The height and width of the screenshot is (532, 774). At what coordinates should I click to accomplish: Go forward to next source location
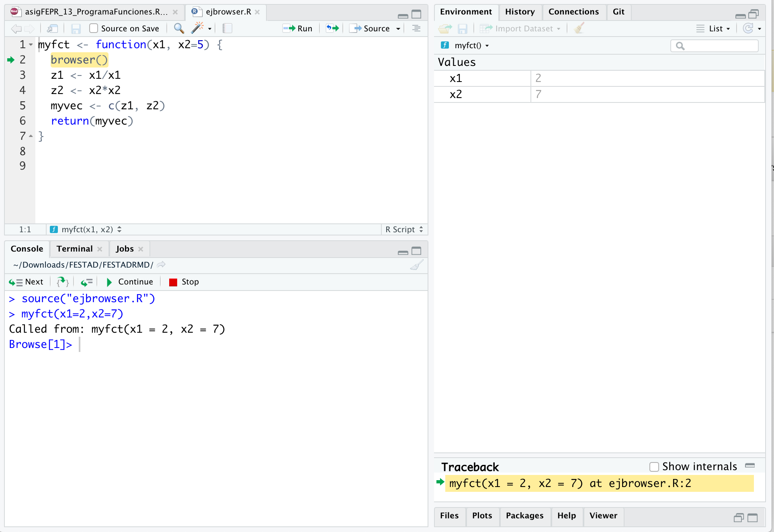(29, 29)
